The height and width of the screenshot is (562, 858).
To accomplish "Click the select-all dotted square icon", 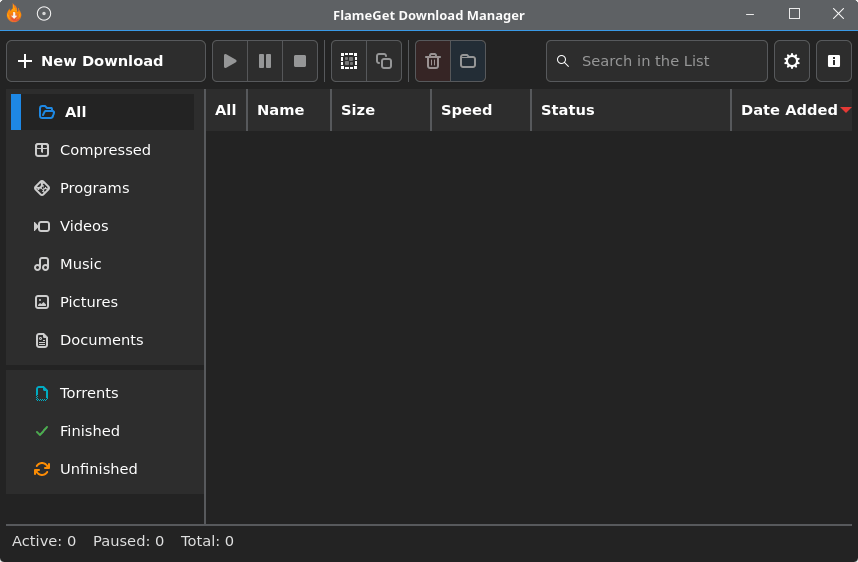I will pos(349,61).
